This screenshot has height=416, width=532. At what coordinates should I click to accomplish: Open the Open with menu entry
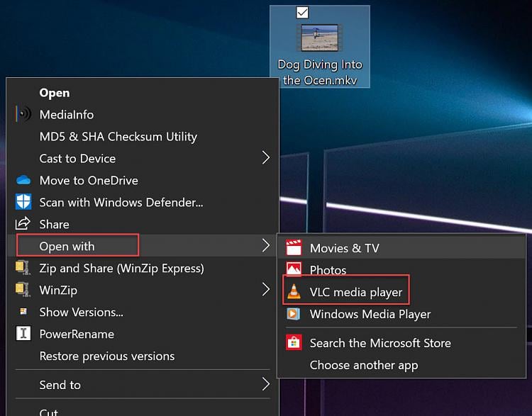142,246
